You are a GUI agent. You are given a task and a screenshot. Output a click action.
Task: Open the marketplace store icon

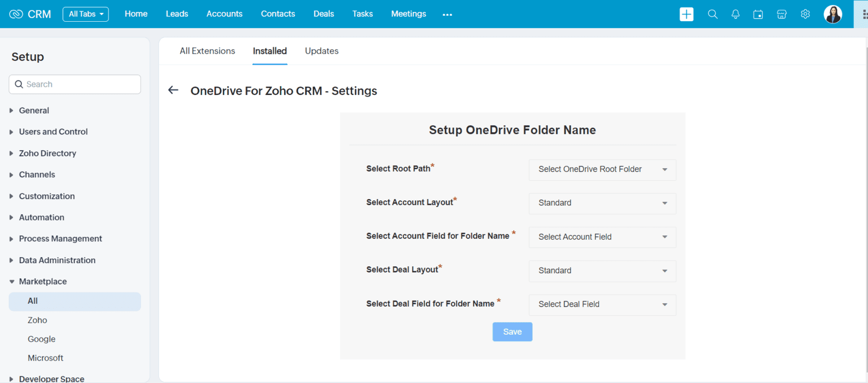782,14
